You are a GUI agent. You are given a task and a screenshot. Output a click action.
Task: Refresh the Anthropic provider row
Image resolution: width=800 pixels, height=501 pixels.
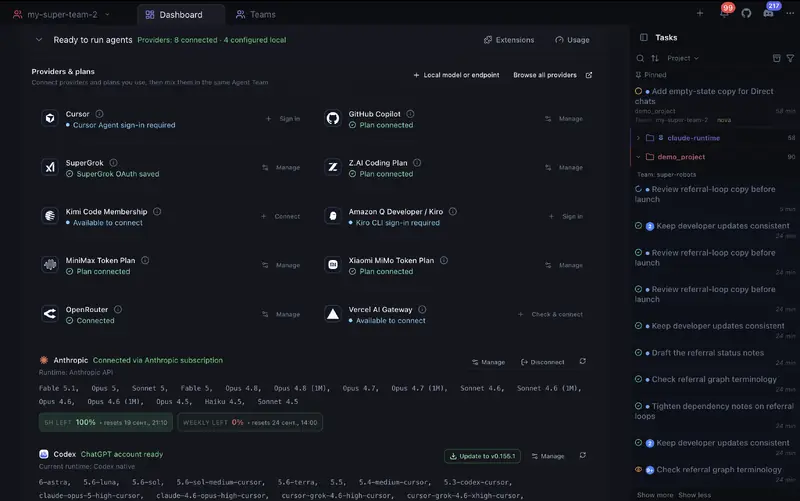click(x=583, y=361)
